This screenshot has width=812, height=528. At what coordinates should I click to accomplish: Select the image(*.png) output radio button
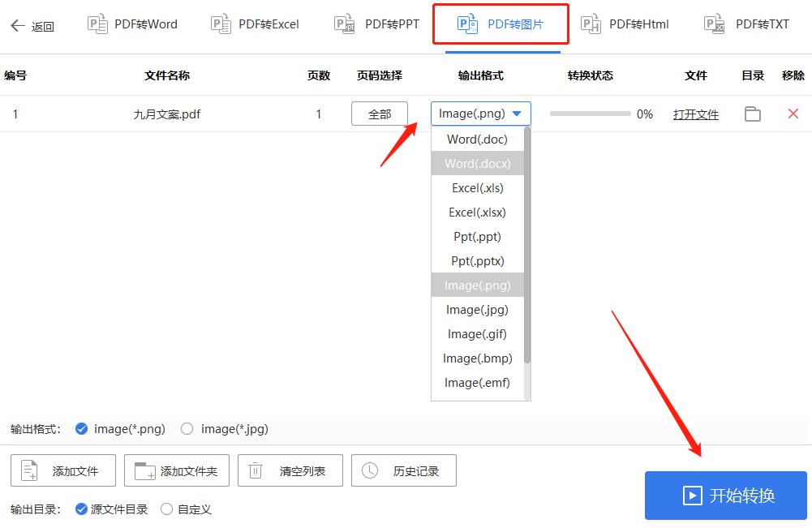(x=83, y=429)
